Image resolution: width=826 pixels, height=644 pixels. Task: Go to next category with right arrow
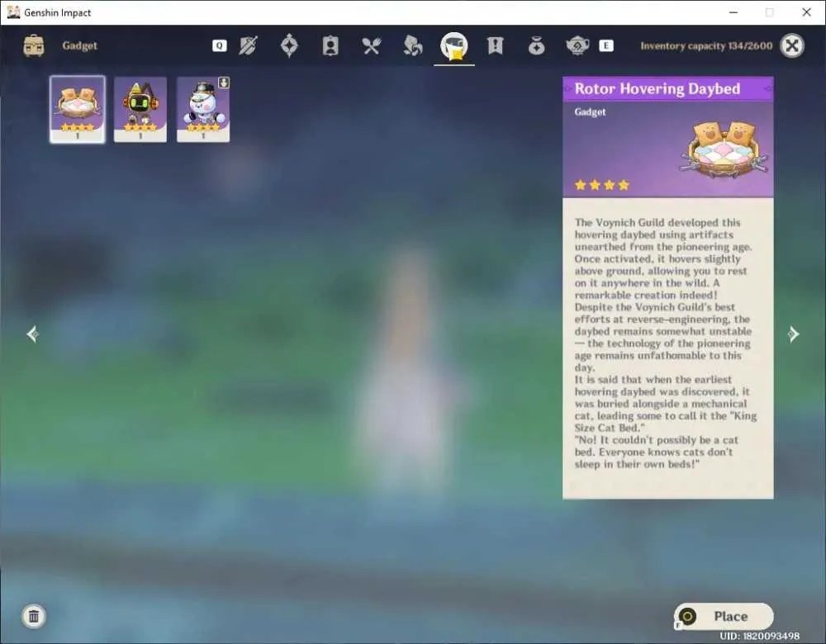pyautogui.click(x=793, y=334)
